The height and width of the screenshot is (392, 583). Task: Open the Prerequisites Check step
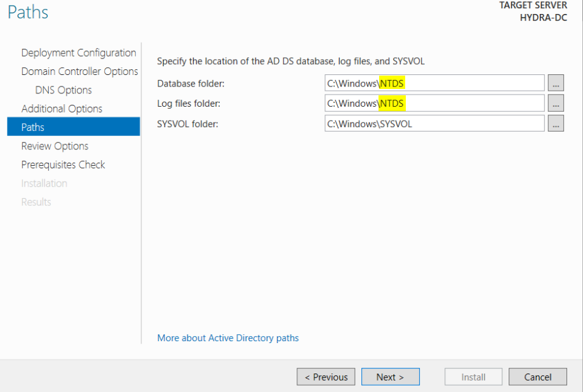pyautogui.click(x=63, y=165)
